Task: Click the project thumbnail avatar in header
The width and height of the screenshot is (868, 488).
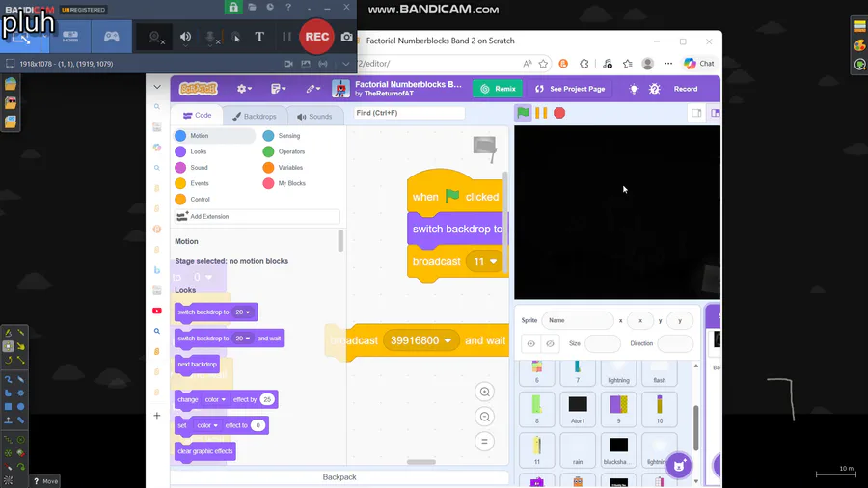Action: point(341,89)
